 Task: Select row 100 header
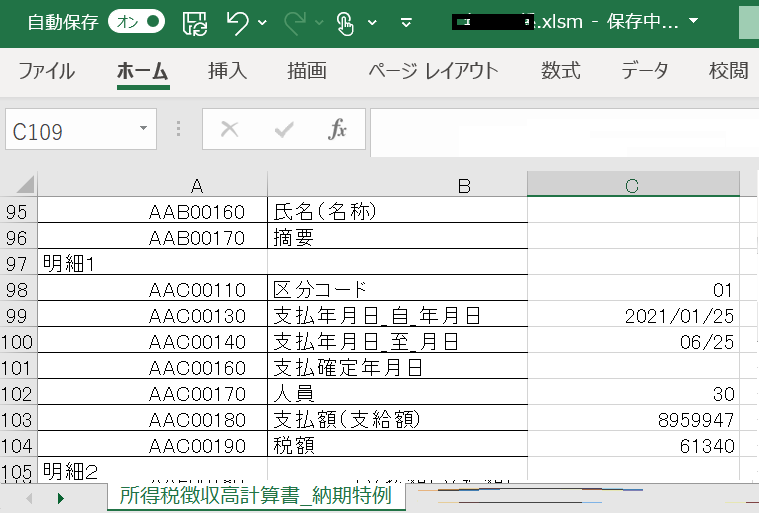[x=18, y=342]
